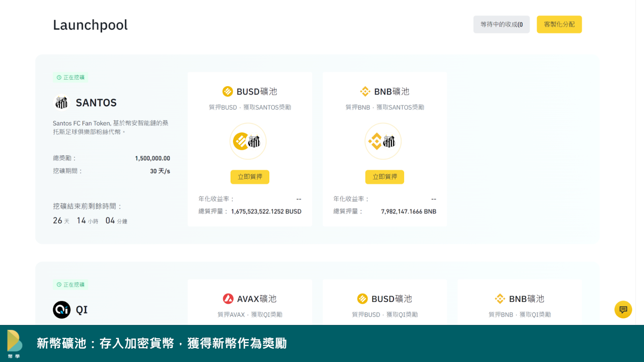Click the BUSD礦池 title in SANTOS card
The width and height of the screenshot is (644, 362).
(257, 91)
